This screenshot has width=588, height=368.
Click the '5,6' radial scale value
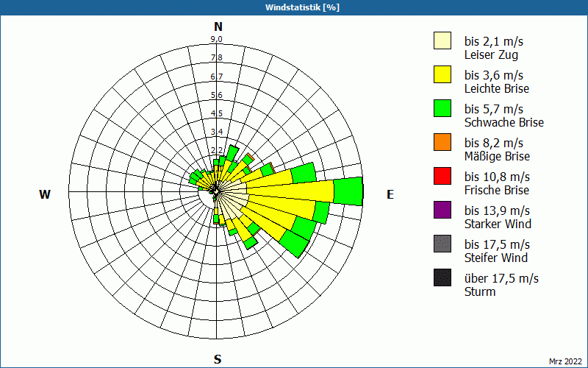point(216,95)
